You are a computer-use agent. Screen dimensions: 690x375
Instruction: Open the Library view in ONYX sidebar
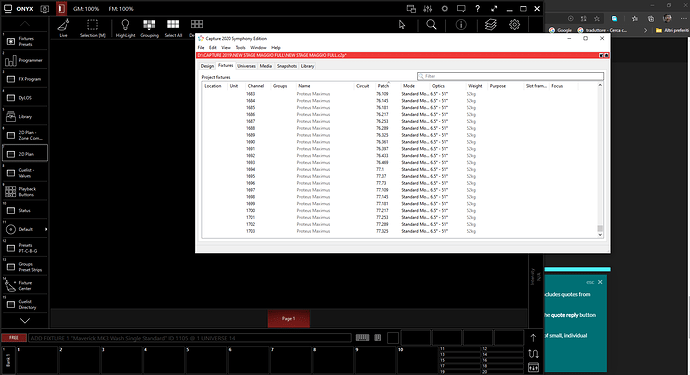tap(25, 117)
